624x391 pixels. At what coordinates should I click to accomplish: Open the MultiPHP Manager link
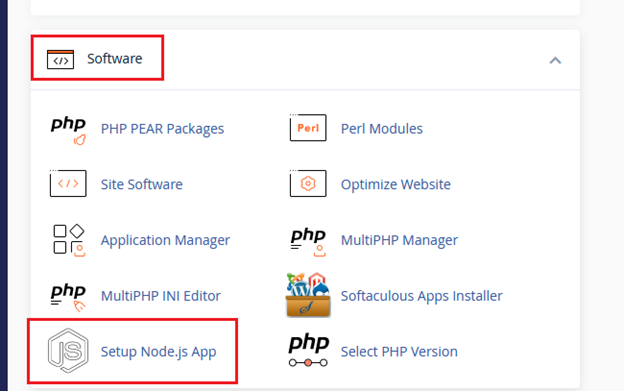[x=399, y=240]
